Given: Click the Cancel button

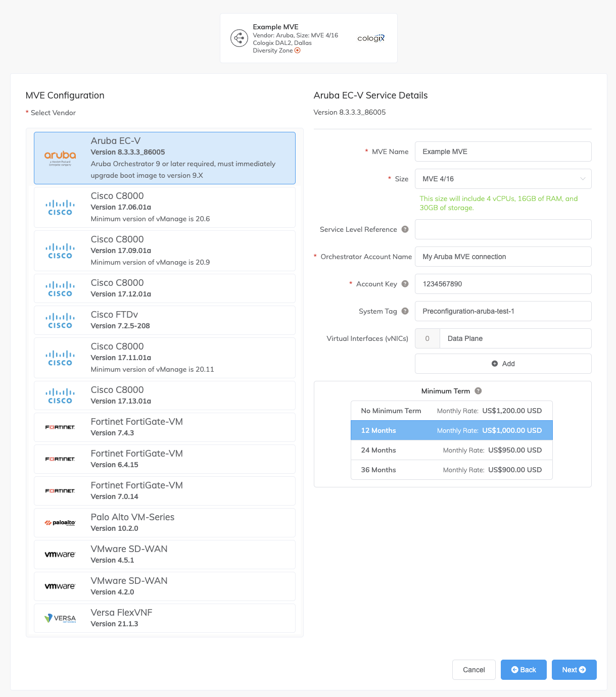Looking at the screenshot, I should (x=473, y=670).
